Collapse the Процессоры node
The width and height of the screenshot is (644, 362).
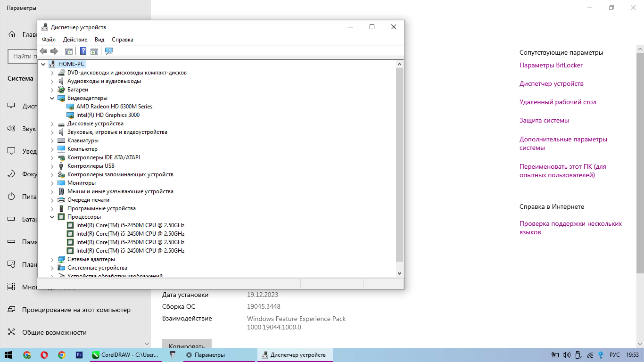coord(52,217)
